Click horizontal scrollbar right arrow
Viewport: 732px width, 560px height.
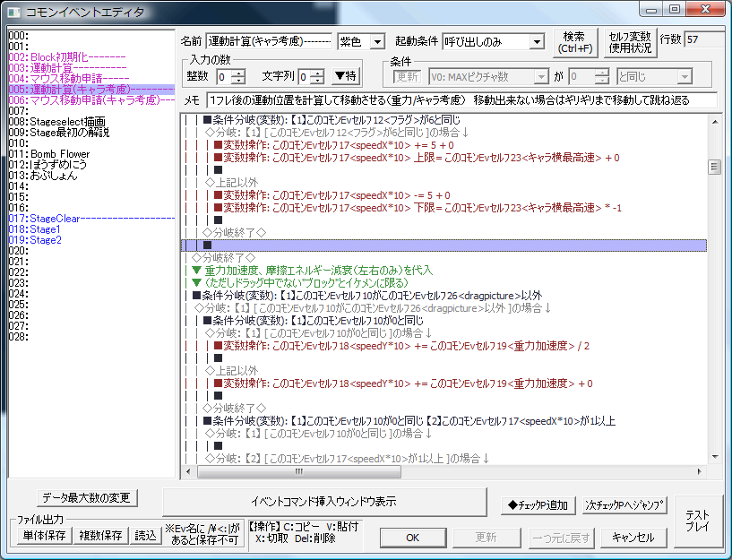click(x=700, y=472)
